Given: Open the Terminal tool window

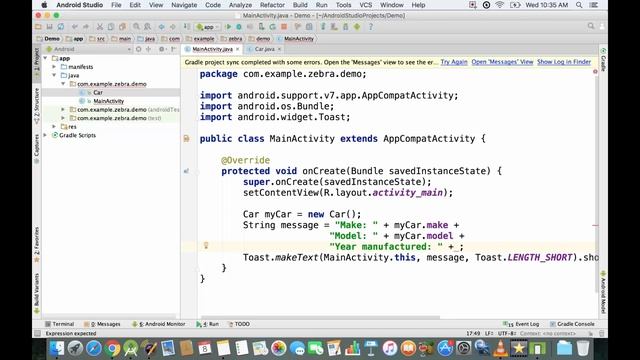Looking at the screenshot, I should click(60, 324).
